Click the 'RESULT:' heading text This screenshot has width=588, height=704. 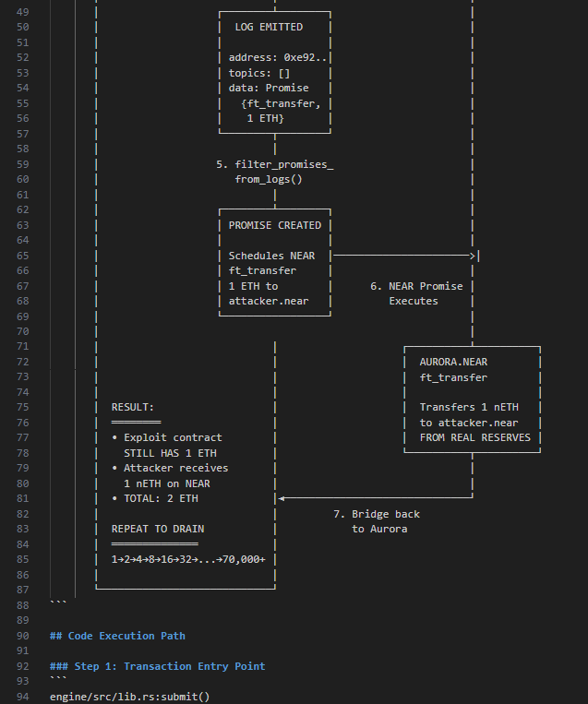coord(133,407)
